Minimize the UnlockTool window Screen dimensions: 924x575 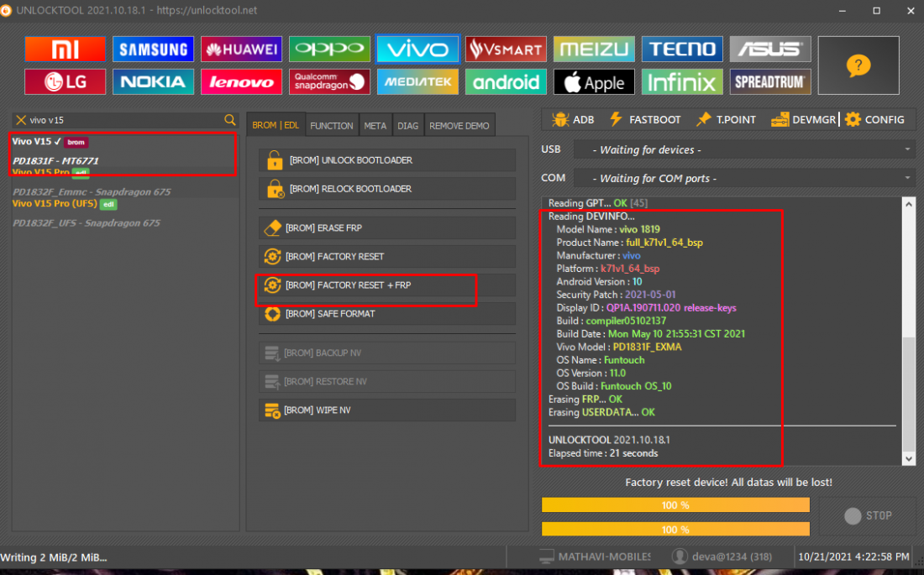coord(842,11)
